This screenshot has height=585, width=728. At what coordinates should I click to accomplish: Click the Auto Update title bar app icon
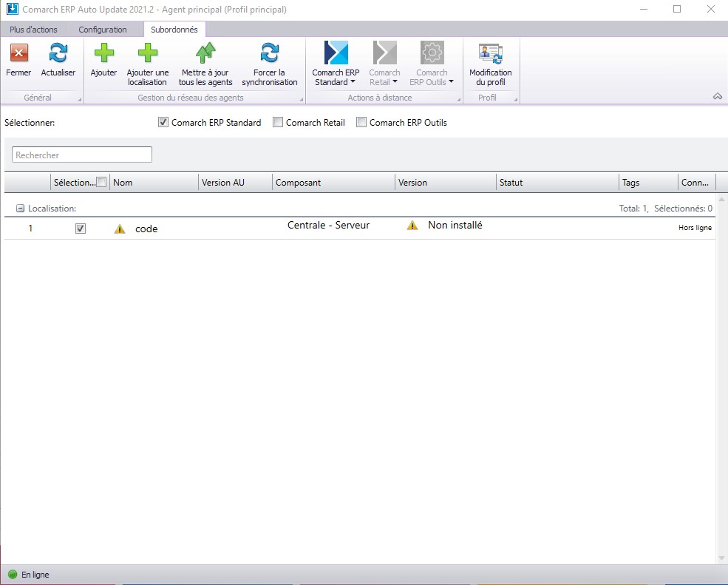(13, 9)
